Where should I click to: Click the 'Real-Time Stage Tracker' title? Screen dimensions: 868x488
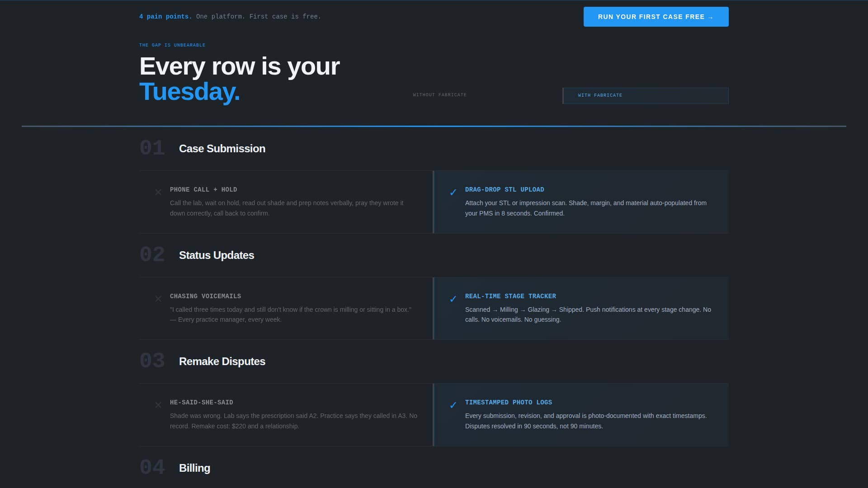click(x=510, y=296)
